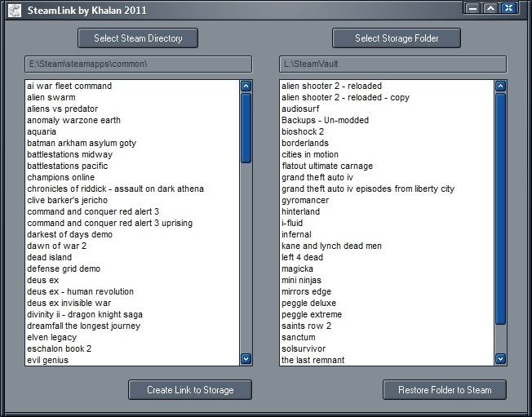532x417 pixels.
Task: Click the L:\SteamVault storage path field
Action: pos(393,64)
